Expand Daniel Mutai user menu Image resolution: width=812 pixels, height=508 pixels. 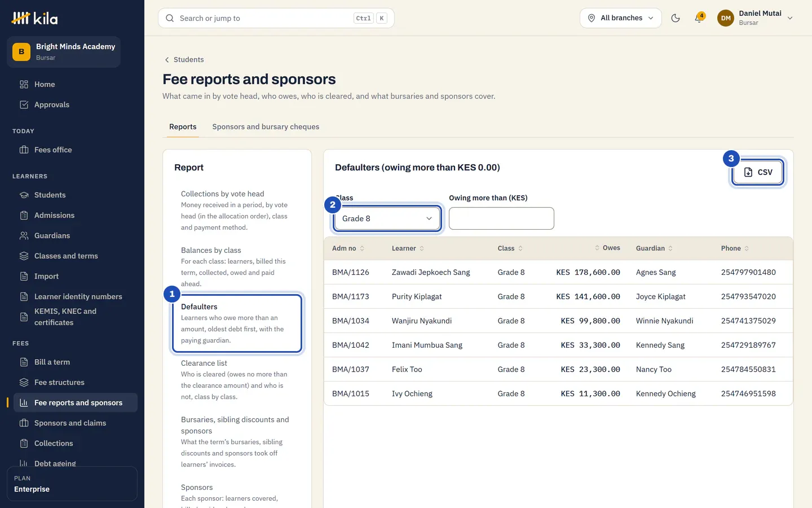click(x=756, y=18)
